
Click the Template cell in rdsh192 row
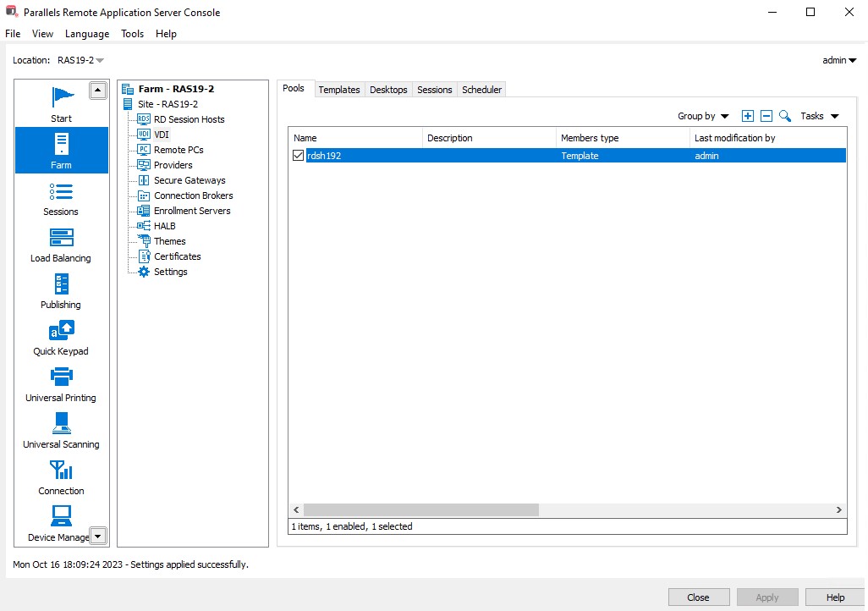pyautogui.click(x=580, y=156)
